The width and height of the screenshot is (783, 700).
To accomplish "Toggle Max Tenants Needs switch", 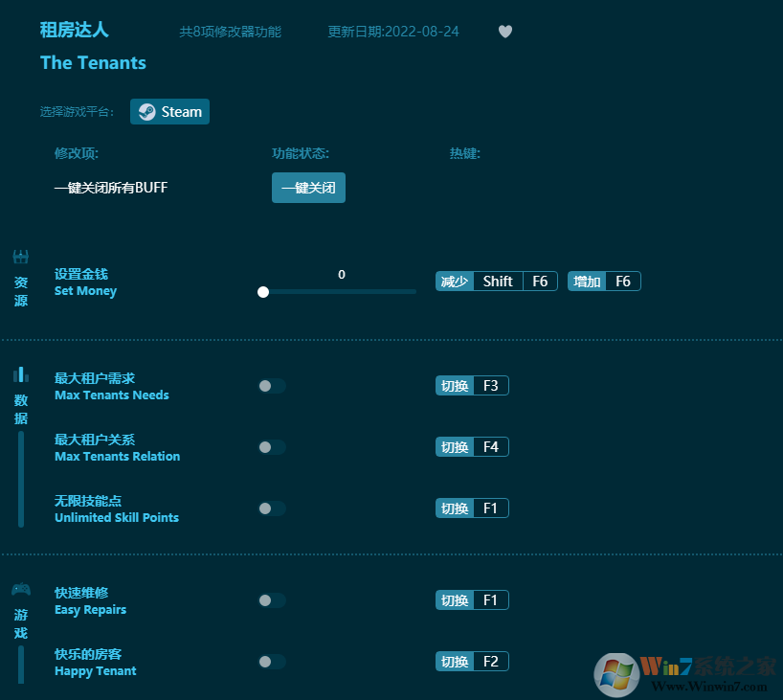I will click(272, 386).
